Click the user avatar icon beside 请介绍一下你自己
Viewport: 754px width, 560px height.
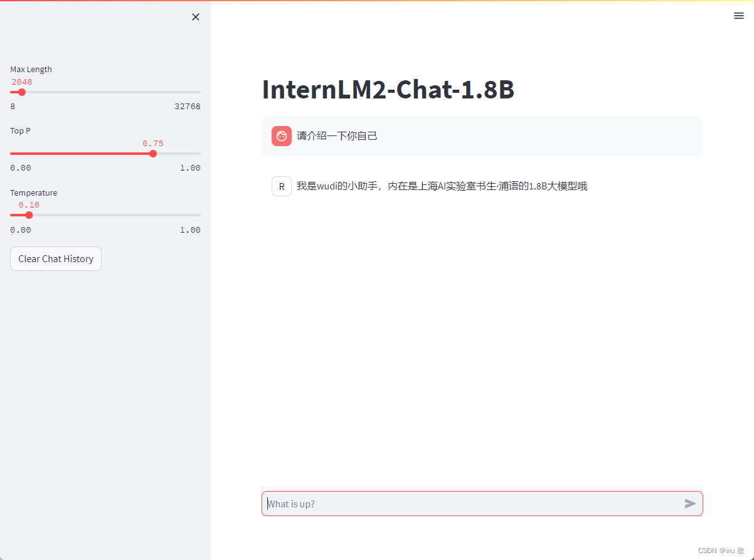coord(282,136)
